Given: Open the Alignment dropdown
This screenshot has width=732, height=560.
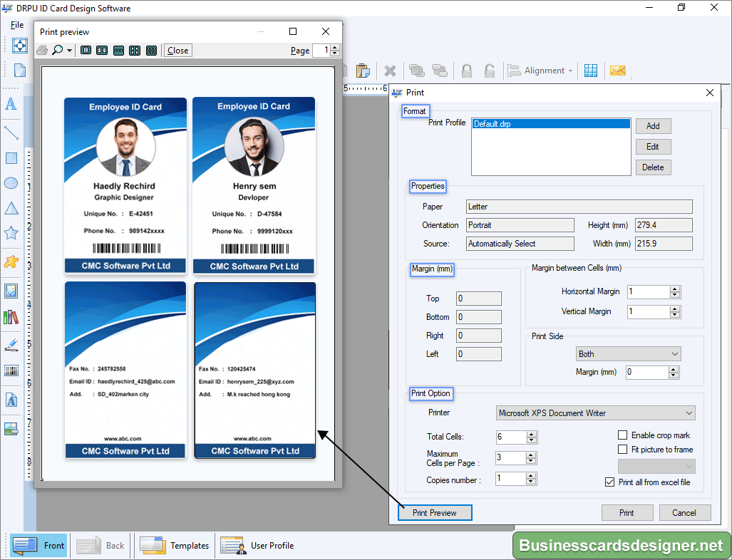Looking at the screenshot, I should coord(540,71).
